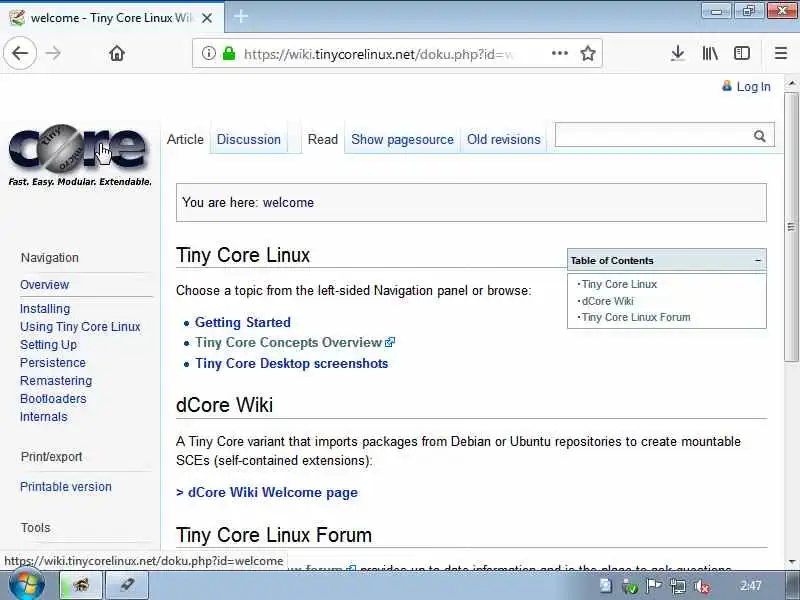This screenshot has height=600, width=800.
Task: Open the network tray icon
Action: tap(678, 586)
